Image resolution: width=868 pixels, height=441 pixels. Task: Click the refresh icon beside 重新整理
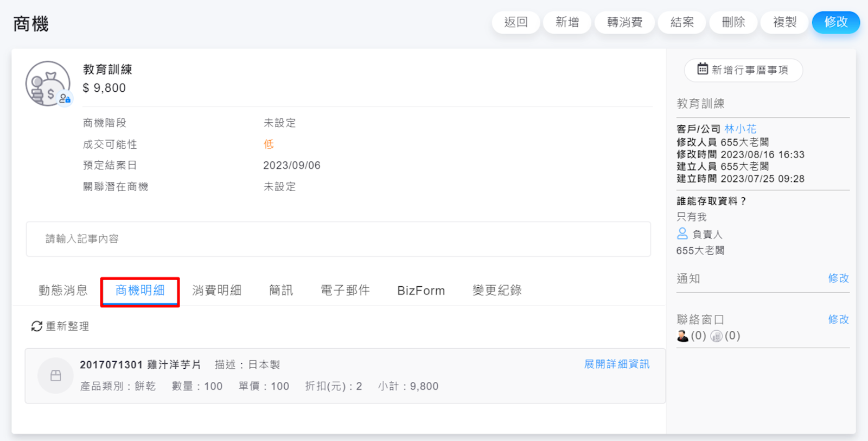tap(36, 326)
